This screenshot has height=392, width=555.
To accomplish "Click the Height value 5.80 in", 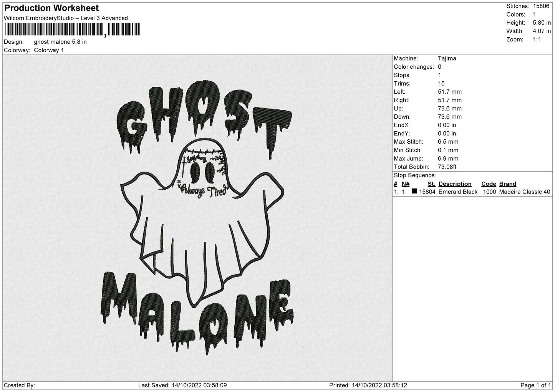I will 542,23.
